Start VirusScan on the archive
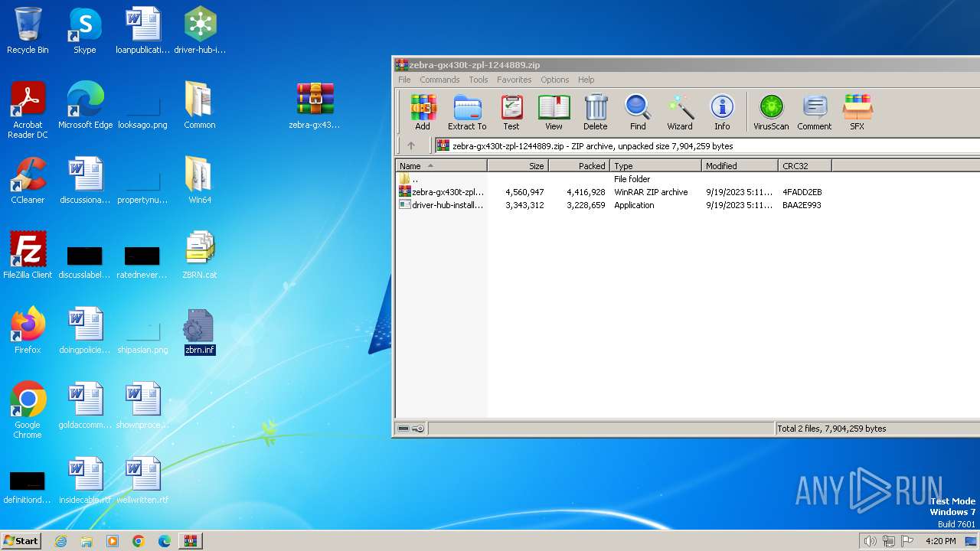Image resolution: width=980 pixels, height=551 pixels. click(x=771, y=112)
